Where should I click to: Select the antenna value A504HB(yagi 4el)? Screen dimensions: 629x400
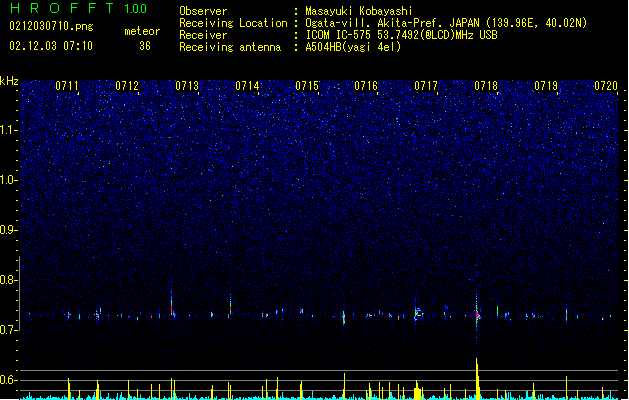tap(353, 47)
